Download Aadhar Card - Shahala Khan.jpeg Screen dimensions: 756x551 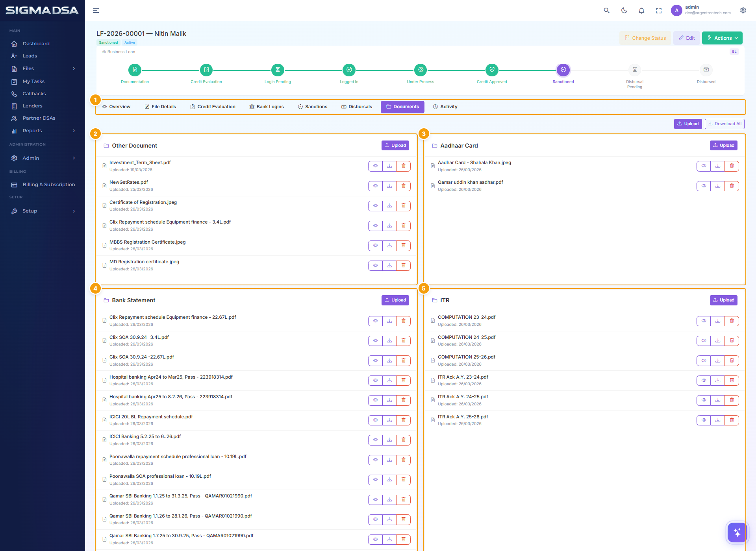tap(718, 166)
